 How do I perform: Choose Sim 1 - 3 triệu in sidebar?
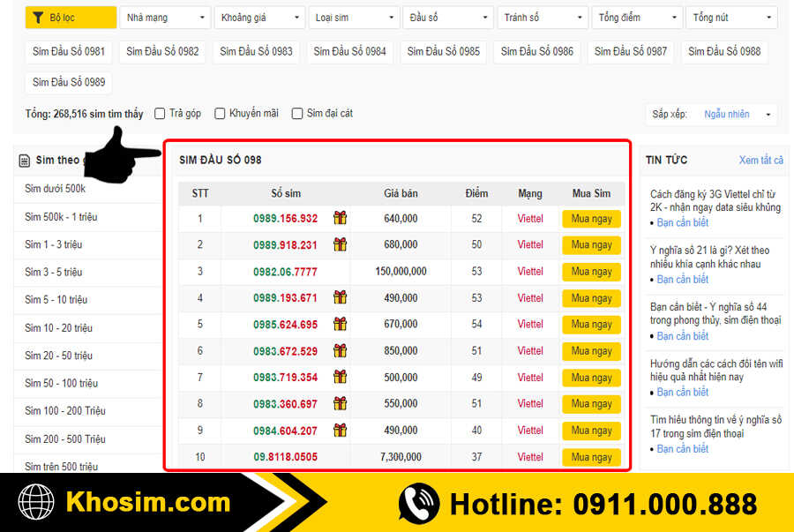(53, 244)
